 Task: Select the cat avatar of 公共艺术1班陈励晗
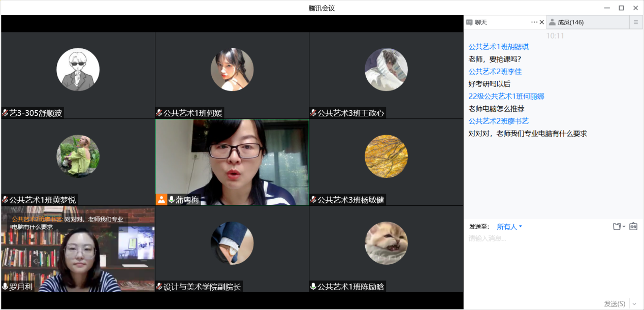coord(386,243)
